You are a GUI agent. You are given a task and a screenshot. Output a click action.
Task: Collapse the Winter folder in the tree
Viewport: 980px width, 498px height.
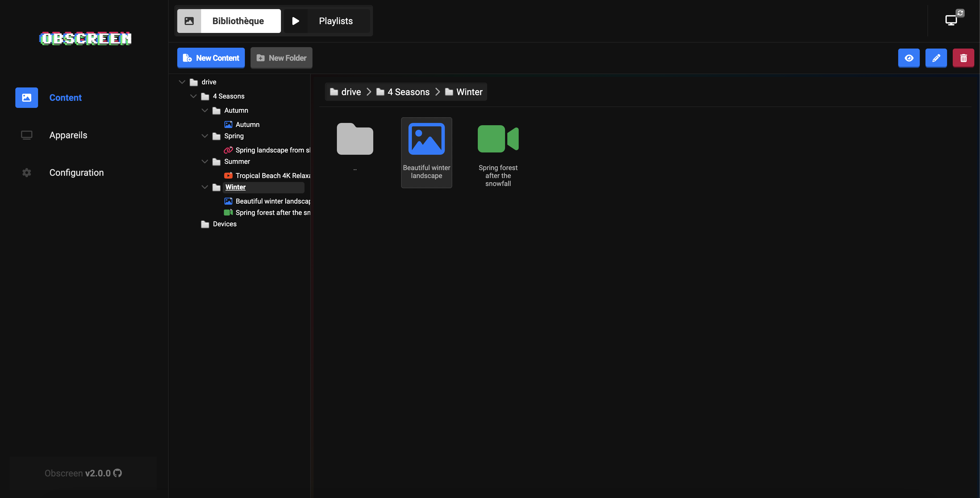[x=205, y=187]
